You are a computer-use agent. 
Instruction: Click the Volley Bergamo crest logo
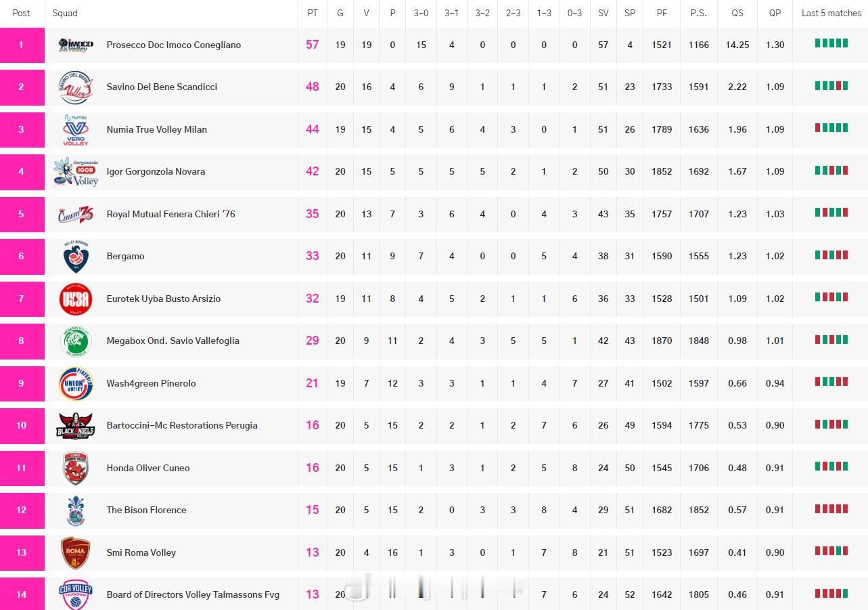(x=76, y=257)
